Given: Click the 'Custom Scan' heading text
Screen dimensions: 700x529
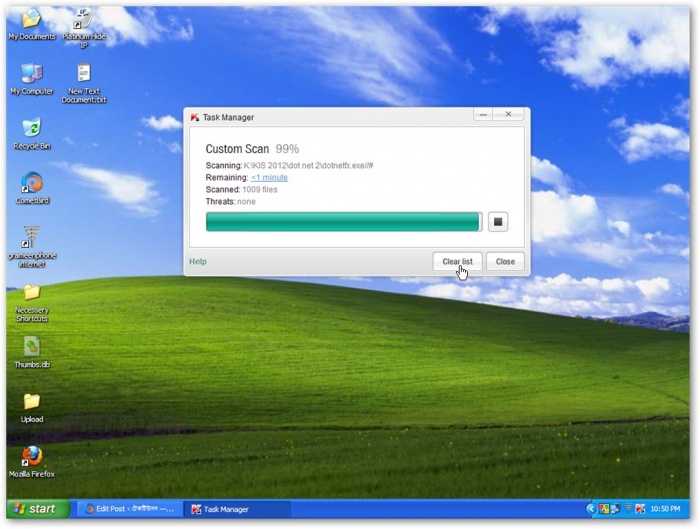Looking at the screenshot, I should click(237, 149).
